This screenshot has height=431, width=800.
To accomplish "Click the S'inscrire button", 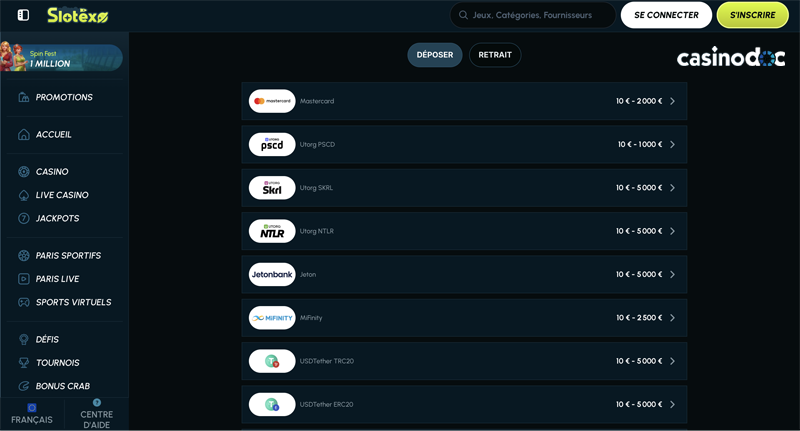I will (x=753, y=15).
